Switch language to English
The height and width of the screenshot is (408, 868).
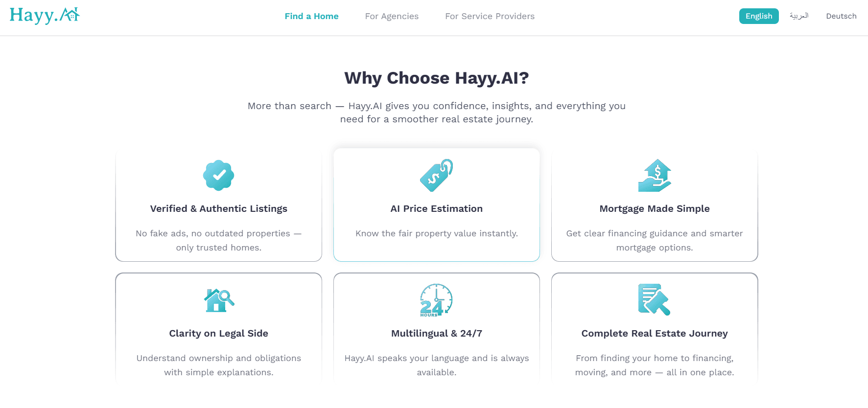coord(759,16)
